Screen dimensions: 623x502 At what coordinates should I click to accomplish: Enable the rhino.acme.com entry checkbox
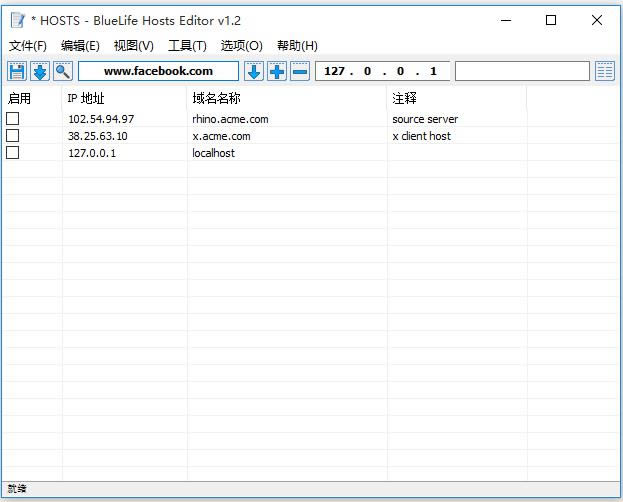(12, 118)
